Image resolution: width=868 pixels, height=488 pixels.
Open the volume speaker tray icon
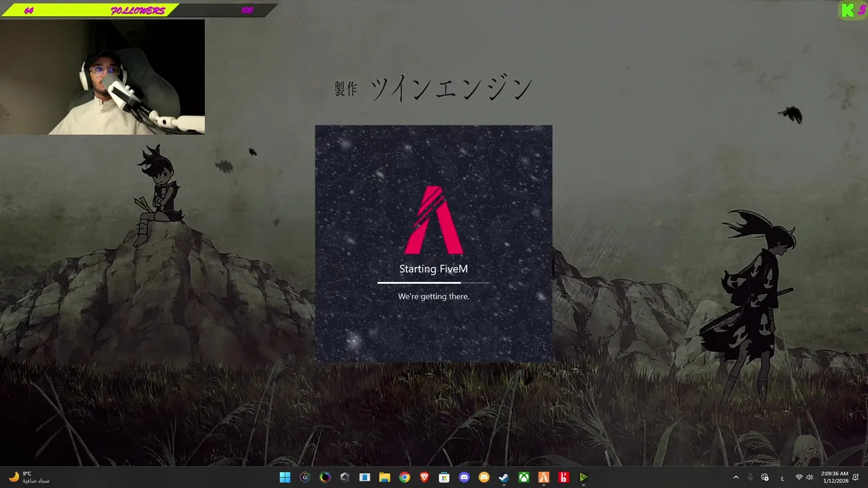point(810,477)
